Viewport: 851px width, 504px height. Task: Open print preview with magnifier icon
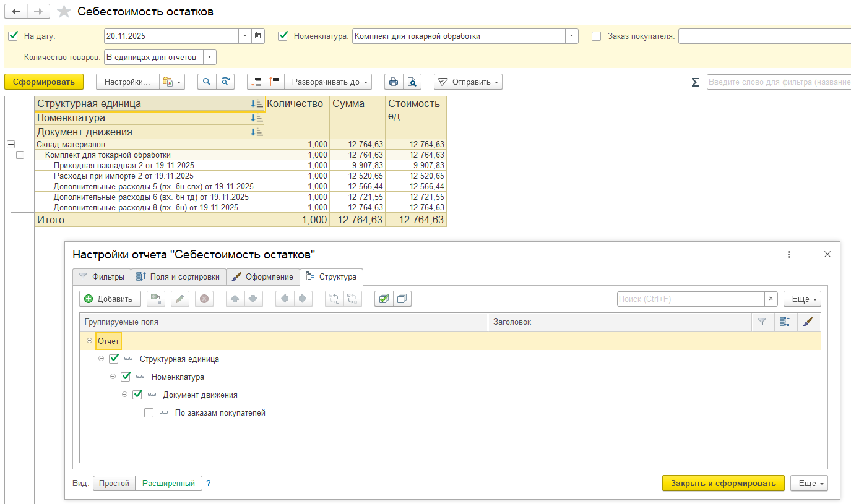412,82
